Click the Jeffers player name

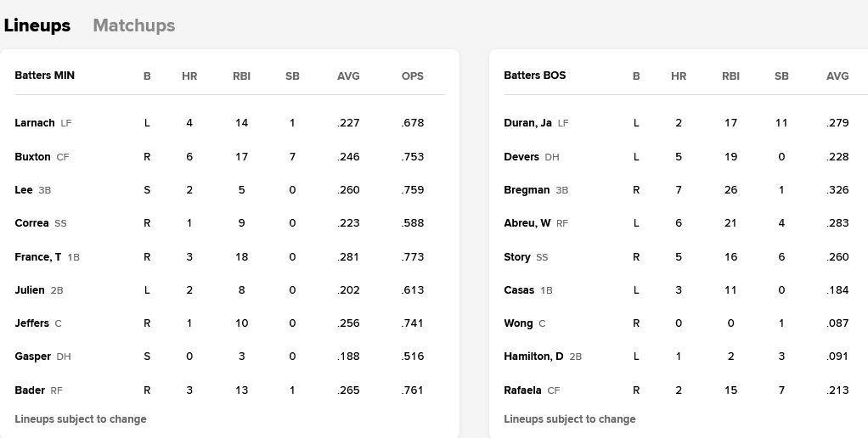click(x=32, y=323)
